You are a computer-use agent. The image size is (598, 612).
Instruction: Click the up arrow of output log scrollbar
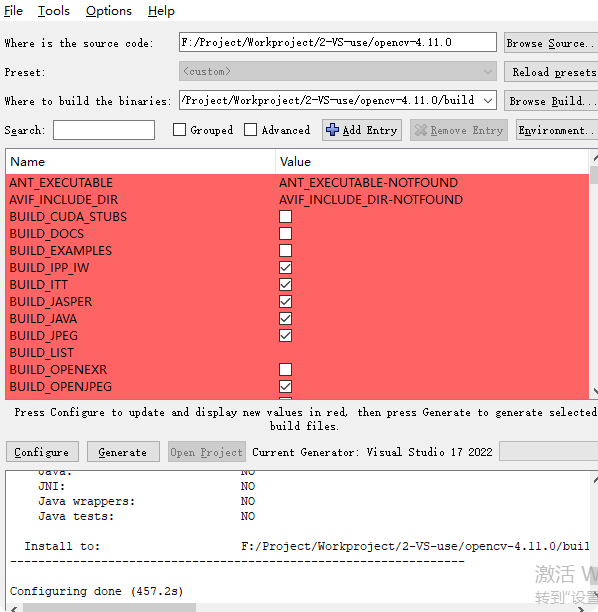[x=595, y=479]
